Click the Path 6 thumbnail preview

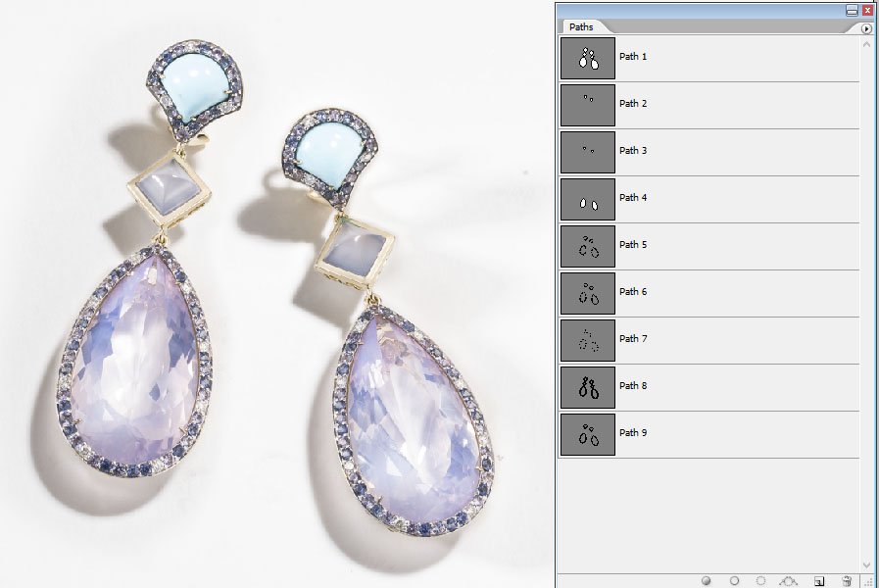587,292
